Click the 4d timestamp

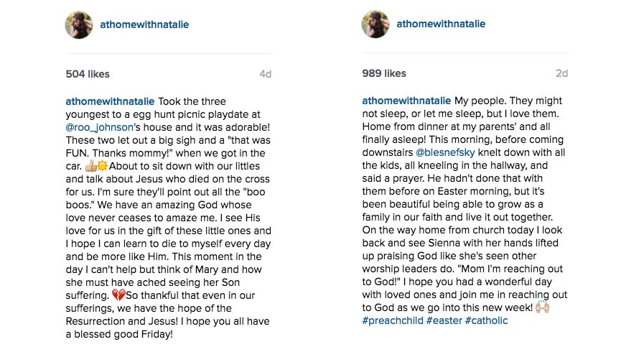266,74
